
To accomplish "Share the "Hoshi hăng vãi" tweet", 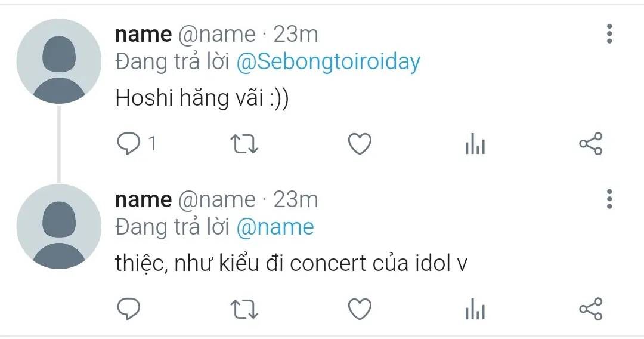I will 591,144.
